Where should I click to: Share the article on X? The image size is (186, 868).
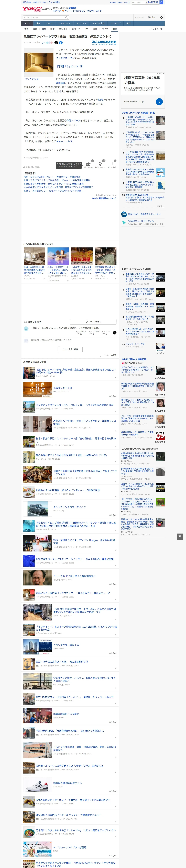pyautogui.click(x=56, y=43)
